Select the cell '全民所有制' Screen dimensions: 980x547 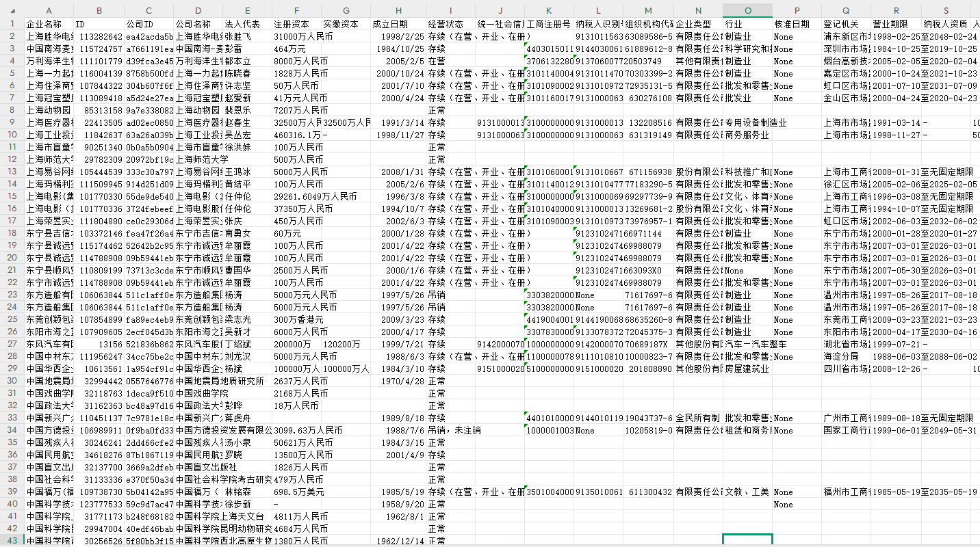(x=698, y=418)
